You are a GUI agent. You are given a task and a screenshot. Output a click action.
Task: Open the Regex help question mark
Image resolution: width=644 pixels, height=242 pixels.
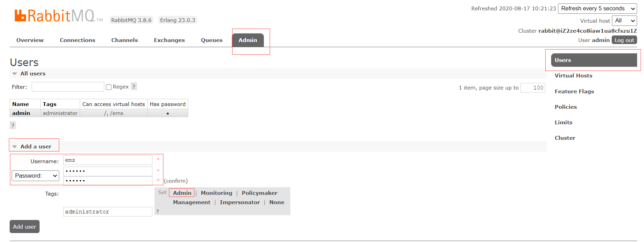click(x=134, y=86)
